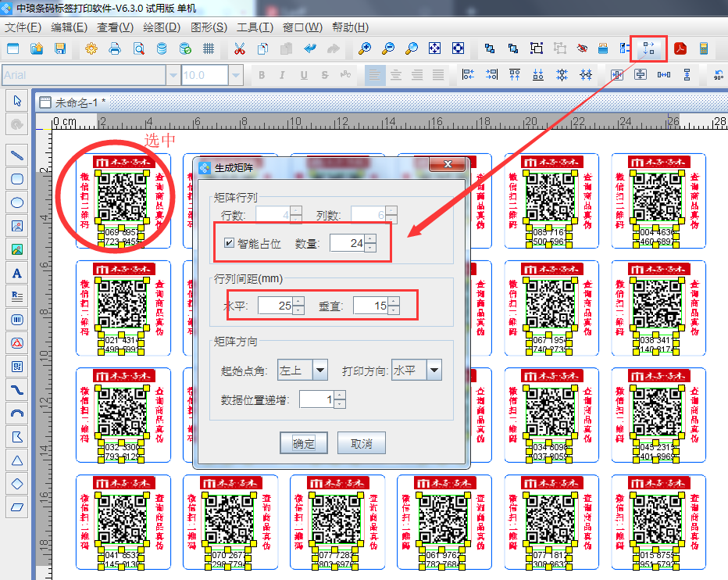Select the straight line drawing tool
Screen dimensions: 728x580
[x=17, y=156]
